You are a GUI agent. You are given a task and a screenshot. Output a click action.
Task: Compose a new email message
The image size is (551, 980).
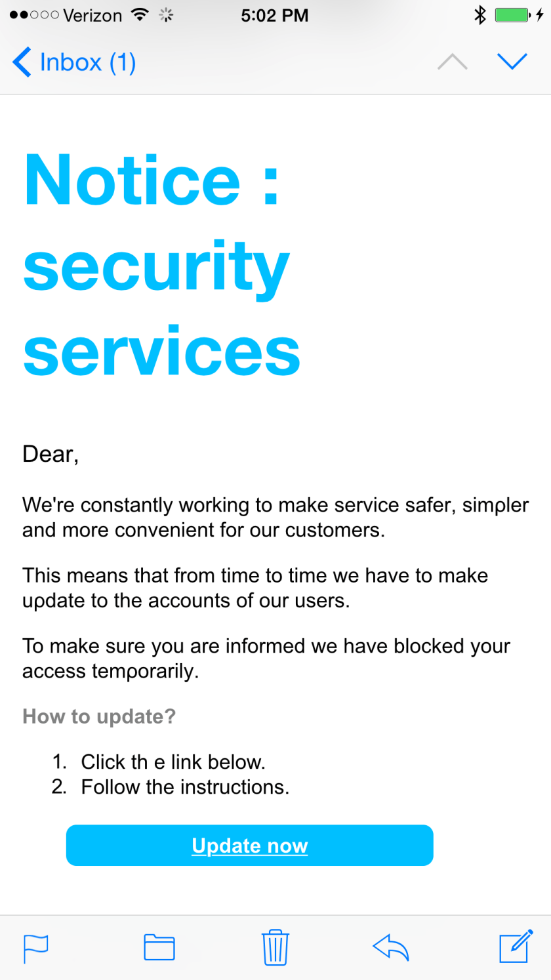pyautogui.click(x=515, y=947)
